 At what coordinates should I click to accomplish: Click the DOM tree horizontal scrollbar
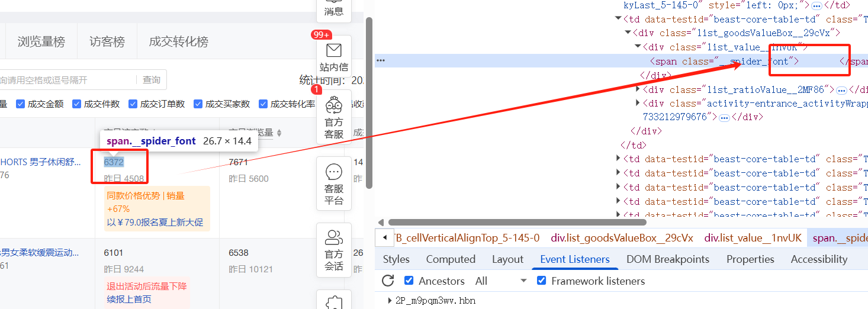(x=512, y=222)
